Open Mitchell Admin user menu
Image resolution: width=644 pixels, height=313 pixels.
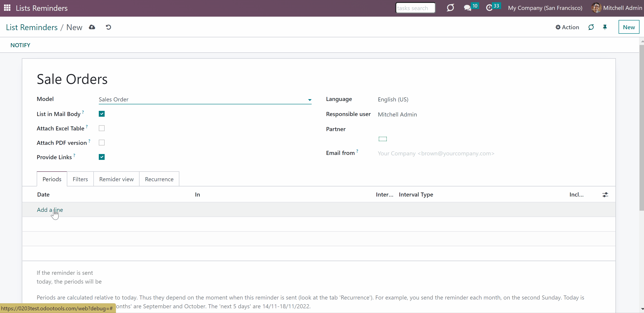click(617, 8)
